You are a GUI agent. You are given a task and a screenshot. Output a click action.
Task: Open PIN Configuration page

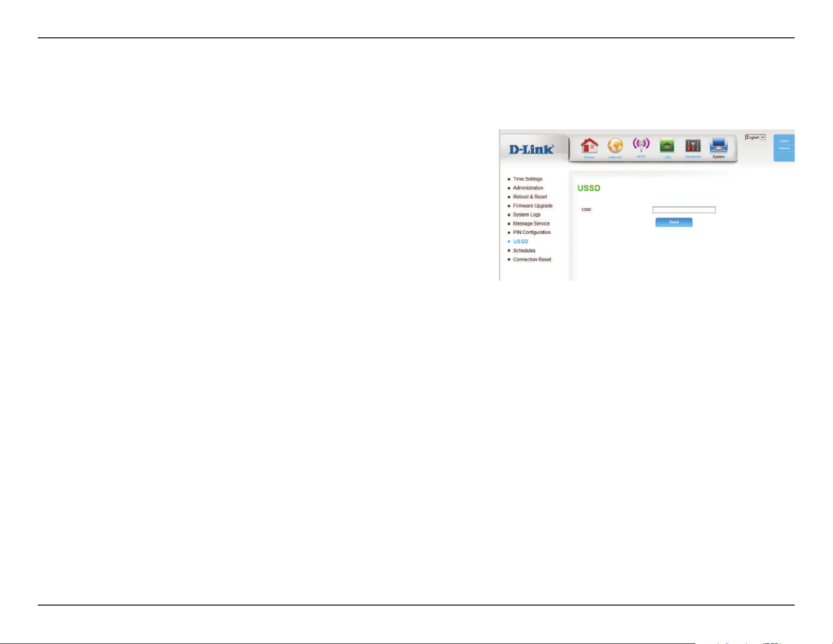point(532,232)
